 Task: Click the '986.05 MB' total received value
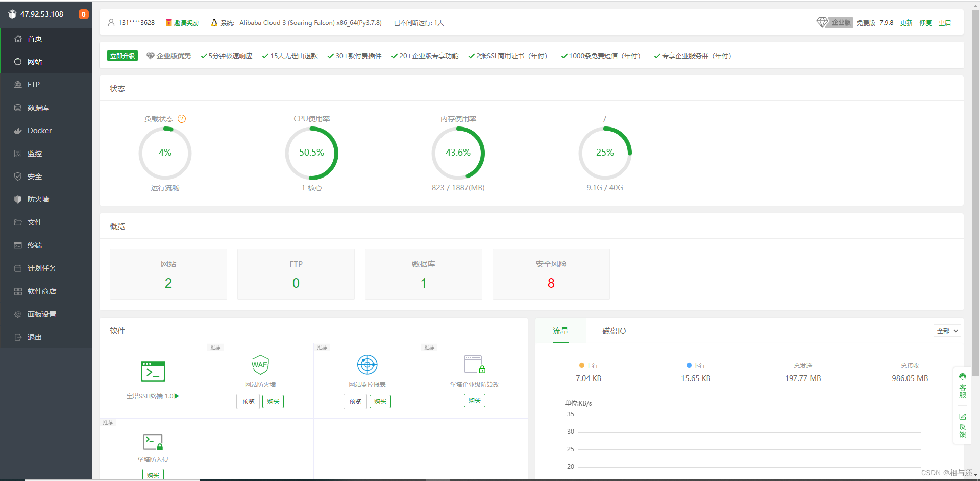[910, 378]
